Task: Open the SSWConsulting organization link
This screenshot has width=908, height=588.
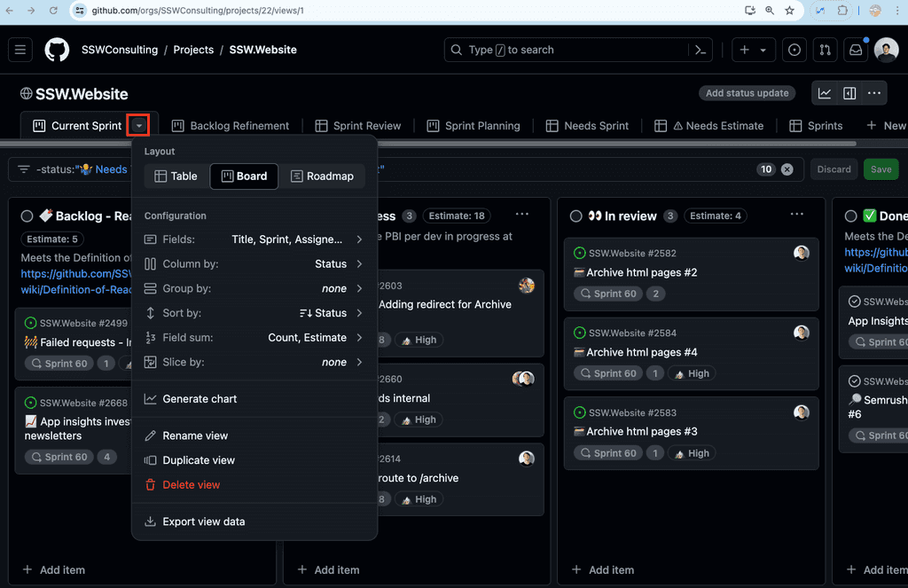Action: click(120, 50)
